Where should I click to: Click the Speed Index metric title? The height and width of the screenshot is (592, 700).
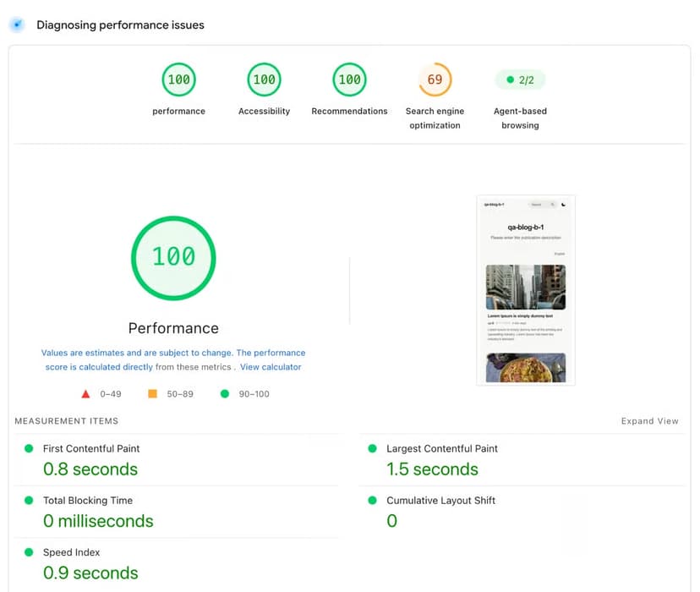[x=71, y=552]
